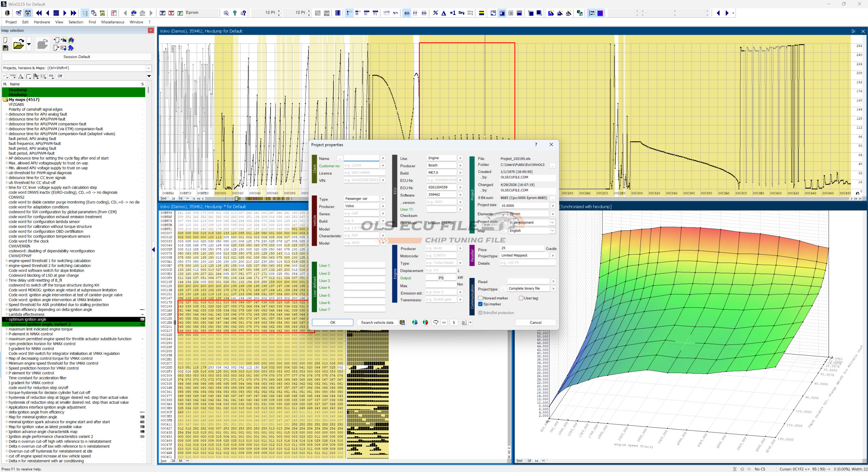
Task: Uncheck the Spi marker checkbox
Action: (x=480, y=304)
